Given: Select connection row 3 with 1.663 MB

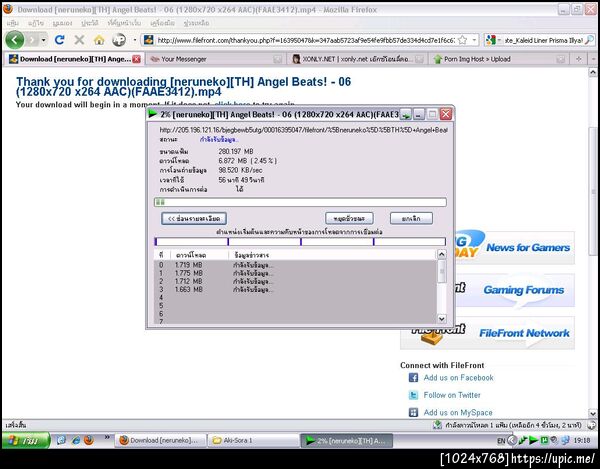Looking at the screenshot, I should pos(295,290).
